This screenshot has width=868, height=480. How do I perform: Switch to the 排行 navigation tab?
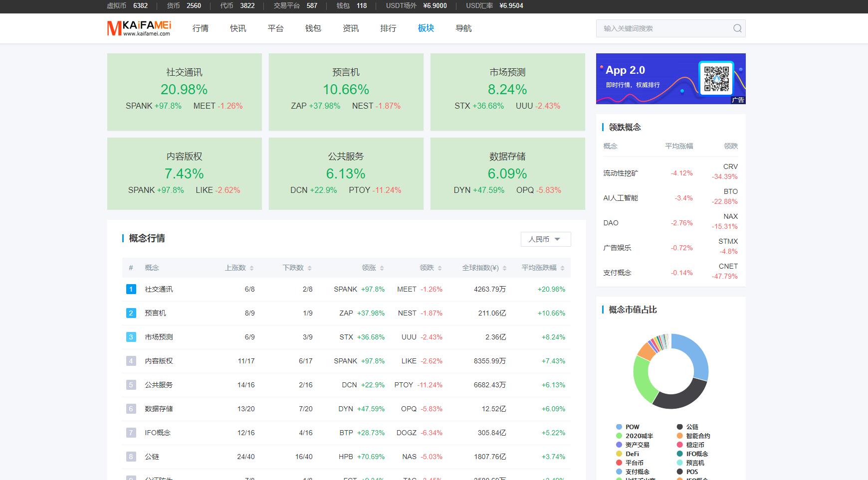tap(388, 28)
